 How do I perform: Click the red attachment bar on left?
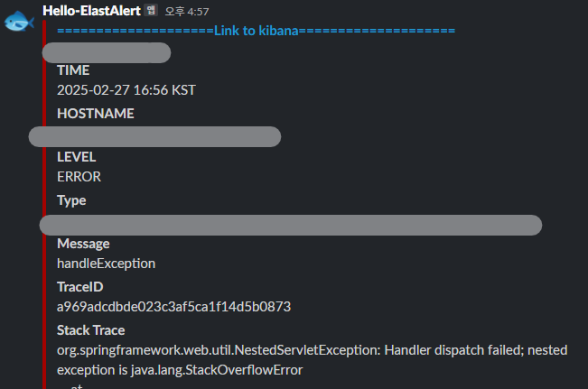tap(44, 202)
